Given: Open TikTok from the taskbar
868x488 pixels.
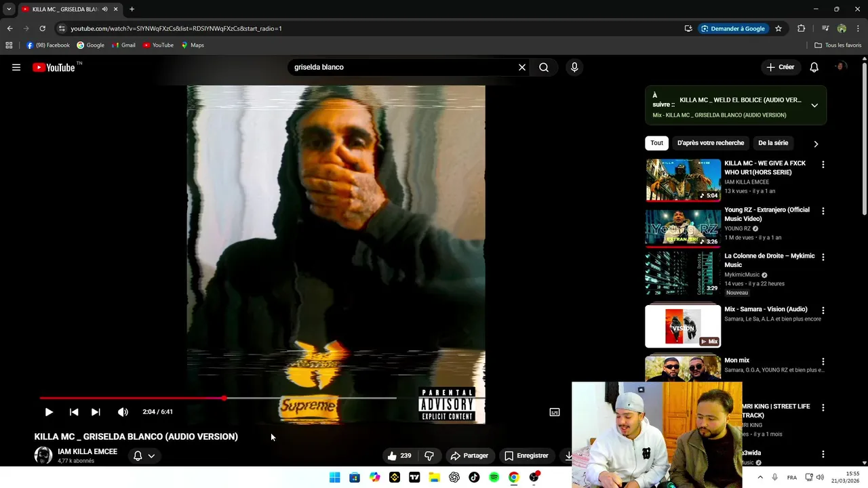Looking at the screenshot, I should point(474,477).
